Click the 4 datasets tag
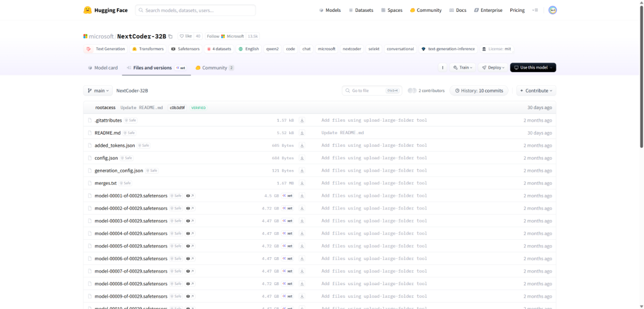The image size is (644, 309). pyautogui.click(x=219, y=49)
